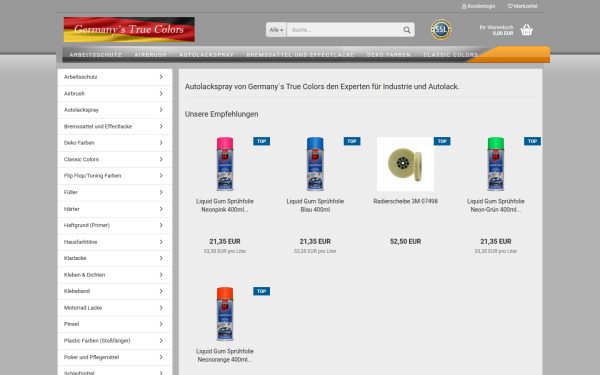The image size is (600, 375).
Task: Expand Autolackspray sidebar chevron
Action: coord(161,110)
